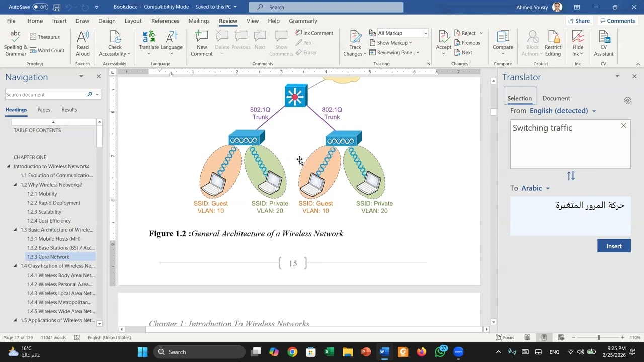Screen dimensions: 644x362
Task: Switch to Focus mode
Action: click(x=505, y=337)
